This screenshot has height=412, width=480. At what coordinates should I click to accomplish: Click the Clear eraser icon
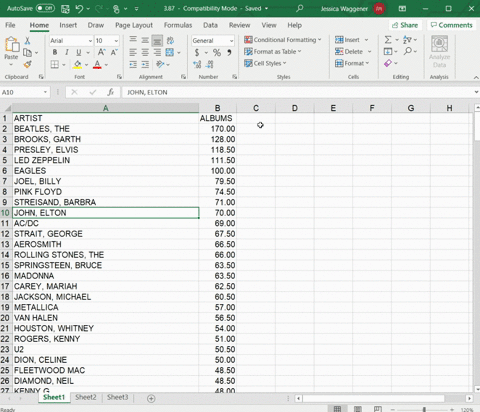coord(388,63)
